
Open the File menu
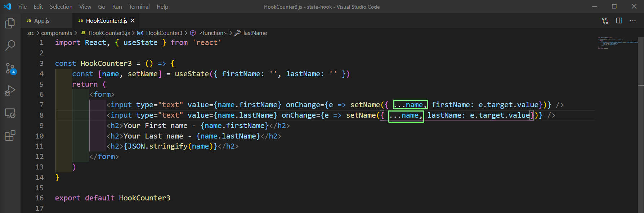tap(22, 6)
